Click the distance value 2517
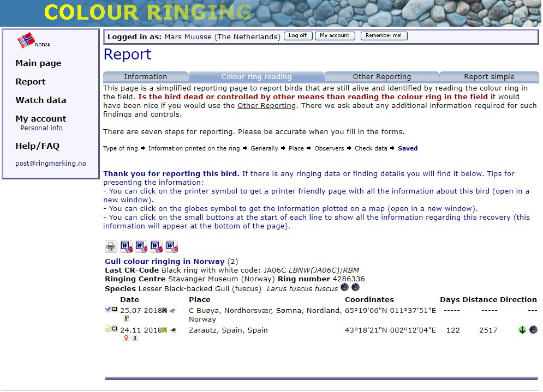The image size is (543, 392). tap(488, 330)
